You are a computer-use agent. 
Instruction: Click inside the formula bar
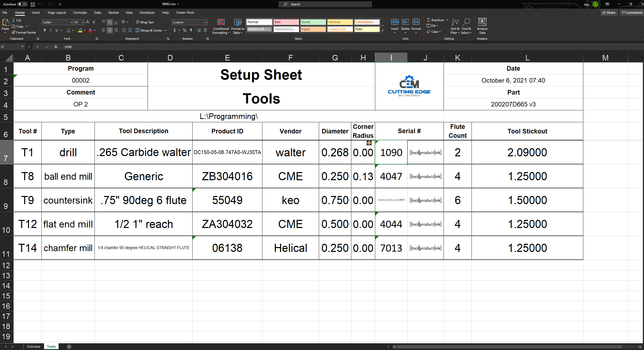pyautogui.click(x=152, y=47)
